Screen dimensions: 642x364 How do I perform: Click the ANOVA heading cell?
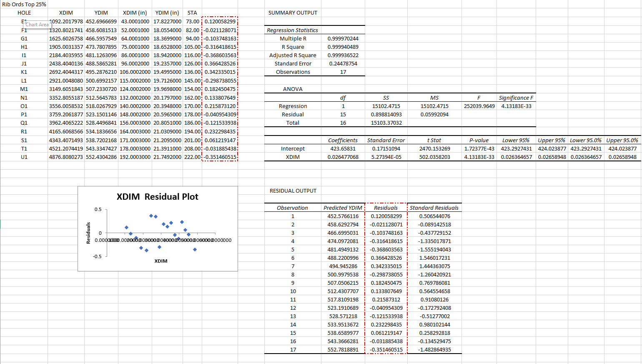point(293,89)
